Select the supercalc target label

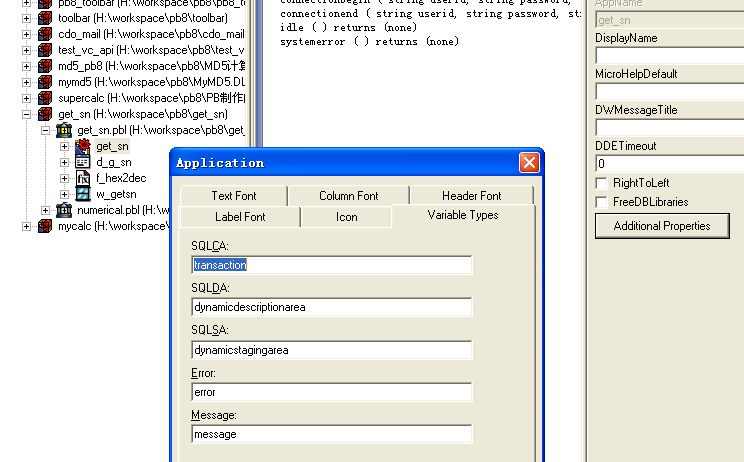click(x=151, y=98)
